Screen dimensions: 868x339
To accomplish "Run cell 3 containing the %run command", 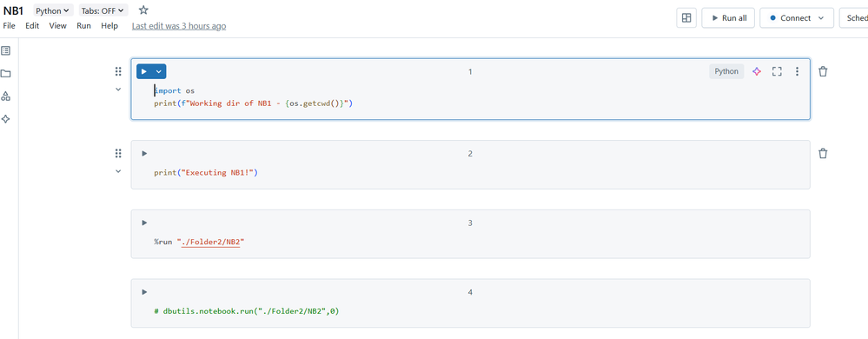I will click(144, 223).
